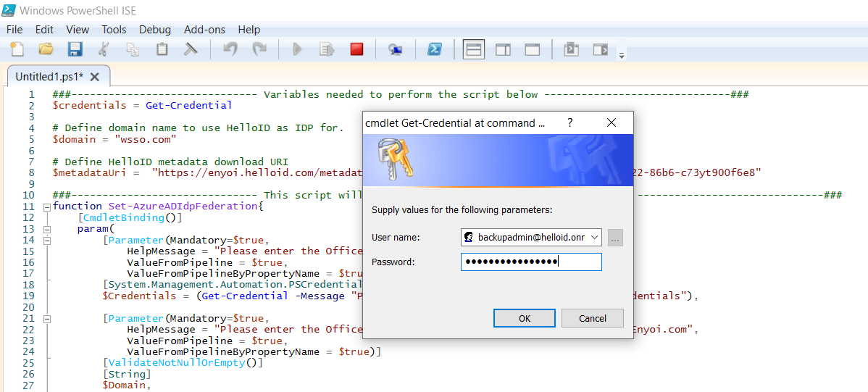Screen dimensions: 868x392
Task: Show Command Add-on icon in toolbar
Action: (x=601, y=49)
